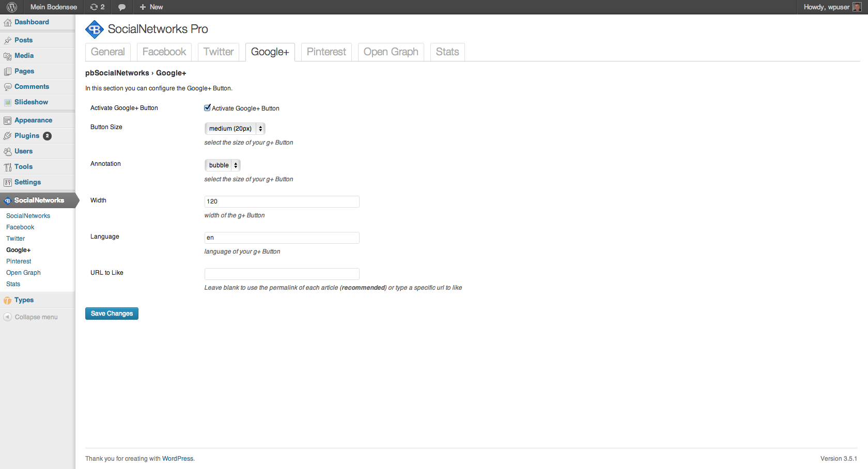Switch to the Facebook tab

[x=164, y=52]
